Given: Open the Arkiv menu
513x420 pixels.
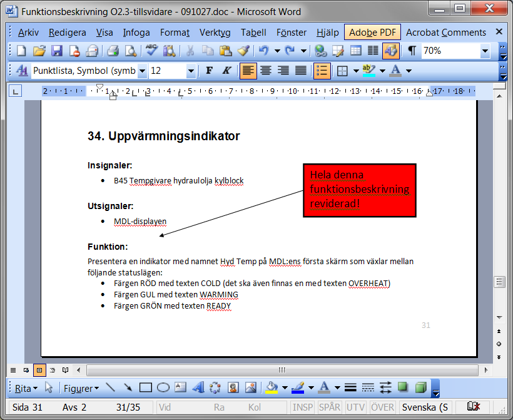Looking at the screenshot, I should point(28,33).
